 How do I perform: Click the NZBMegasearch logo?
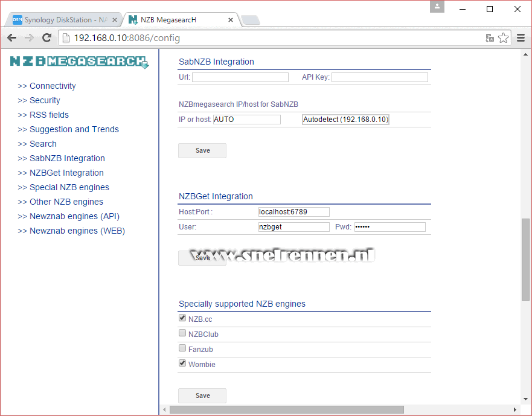(x=79, y=62)
